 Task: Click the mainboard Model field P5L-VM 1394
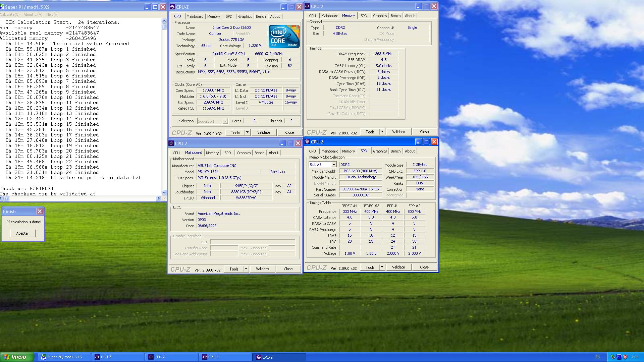tap(228, 172)
